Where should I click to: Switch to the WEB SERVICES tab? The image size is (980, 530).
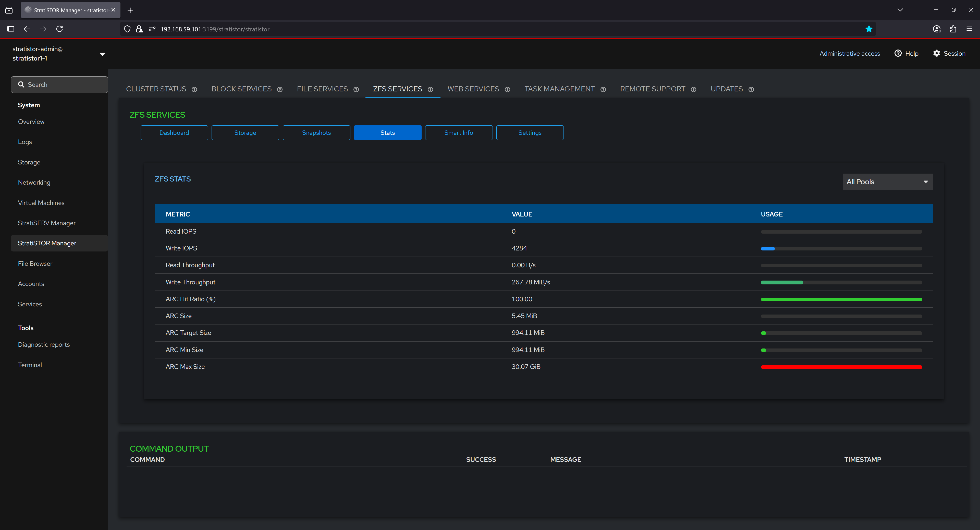pyautogui.click(x=473, y=89)
